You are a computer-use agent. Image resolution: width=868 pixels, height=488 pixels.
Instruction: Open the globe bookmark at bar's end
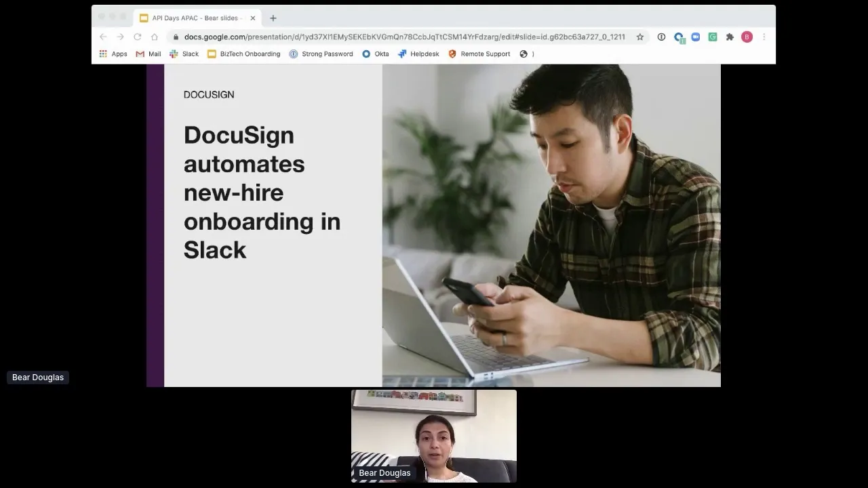[x=524, y=54]
